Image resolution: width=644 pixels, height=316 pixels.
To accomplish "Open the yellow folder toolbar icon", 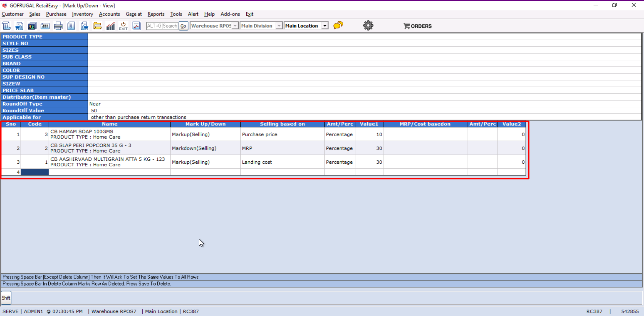I will coord(97,26).
